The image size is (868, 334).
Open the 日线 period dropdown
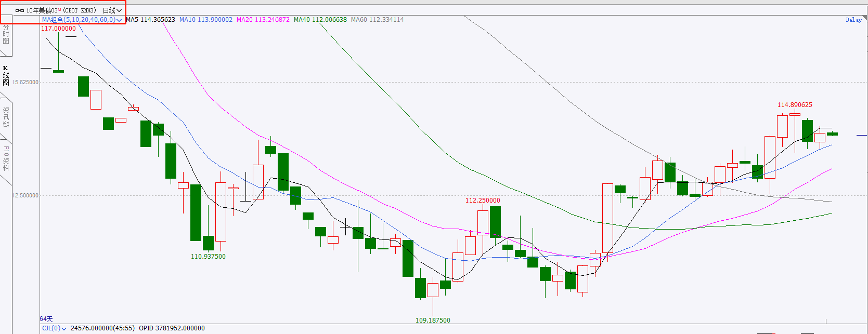[x=112, y=10]
